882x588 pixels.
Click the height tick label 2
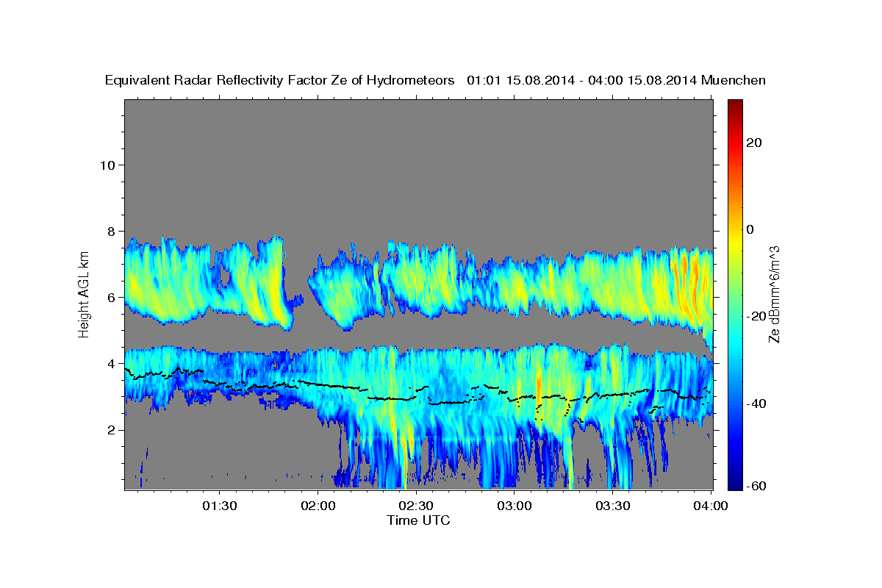pyautogui.click(x=110, y=430)
